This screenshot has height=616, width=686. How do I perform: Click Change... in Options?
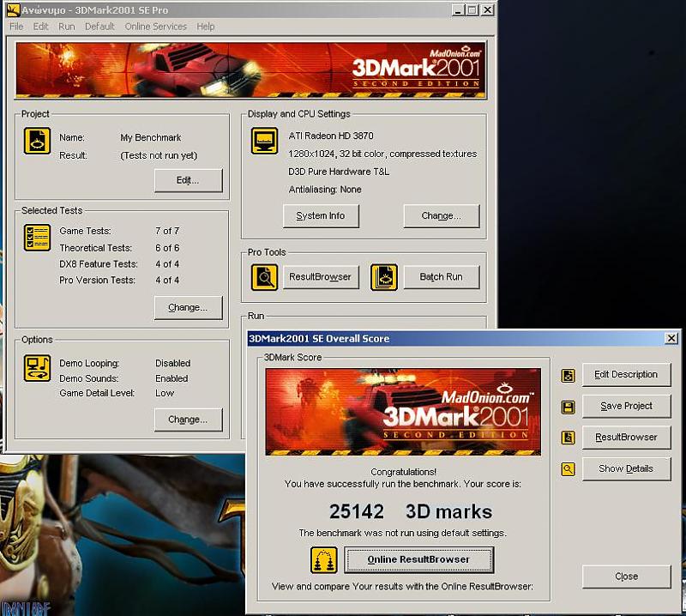pyautogui.click(x=188, y=420)
